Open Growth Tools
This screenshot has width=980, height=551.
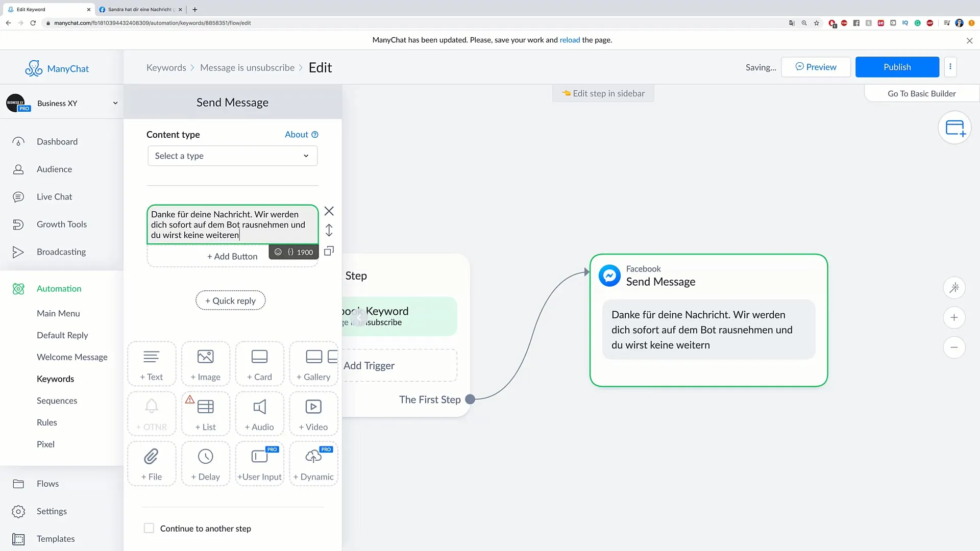pyautogui.click(x=61, y=224)
